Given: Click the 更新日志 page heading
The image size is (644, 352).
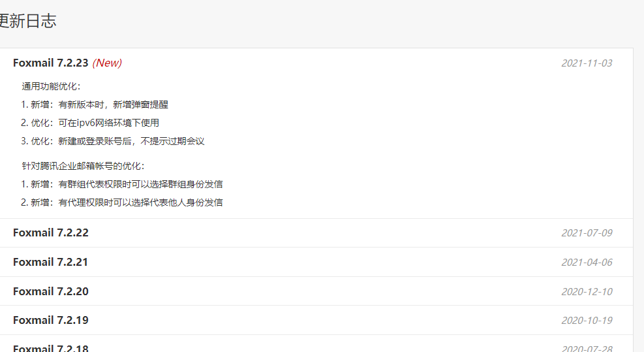Looking at the screenshot, I should (x=27, y=21).
